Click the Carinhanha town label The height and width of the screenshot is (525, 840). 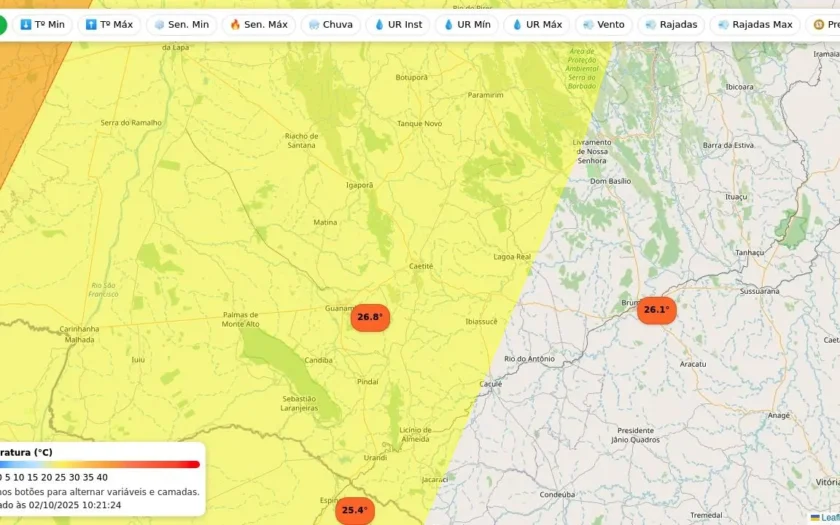pos(79,329)
